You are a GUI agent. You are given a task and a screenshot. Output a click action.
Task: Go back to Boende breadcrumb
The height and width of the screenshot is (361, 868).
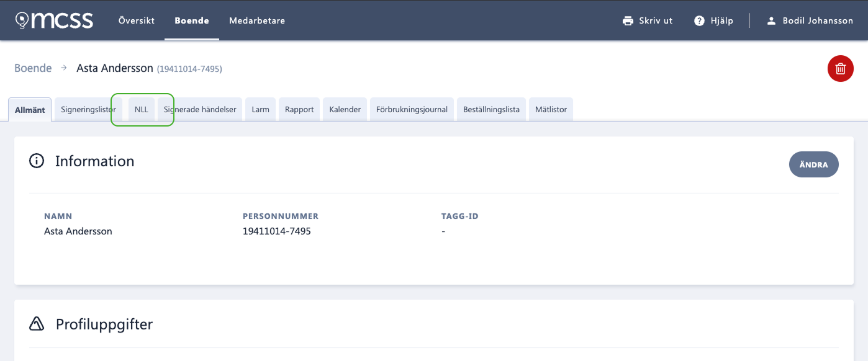[x=33, y=68]
